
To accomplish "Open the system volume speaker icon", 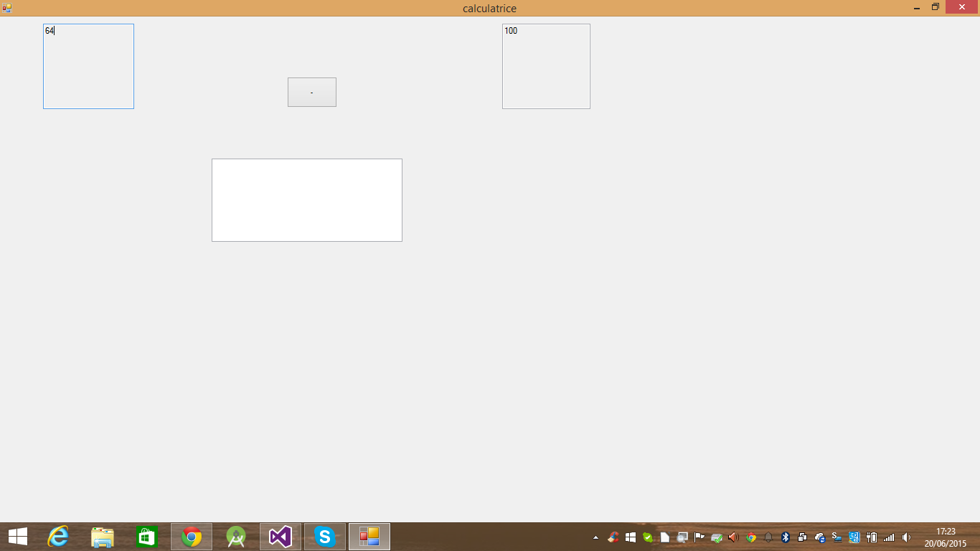I will click(907, 537).
